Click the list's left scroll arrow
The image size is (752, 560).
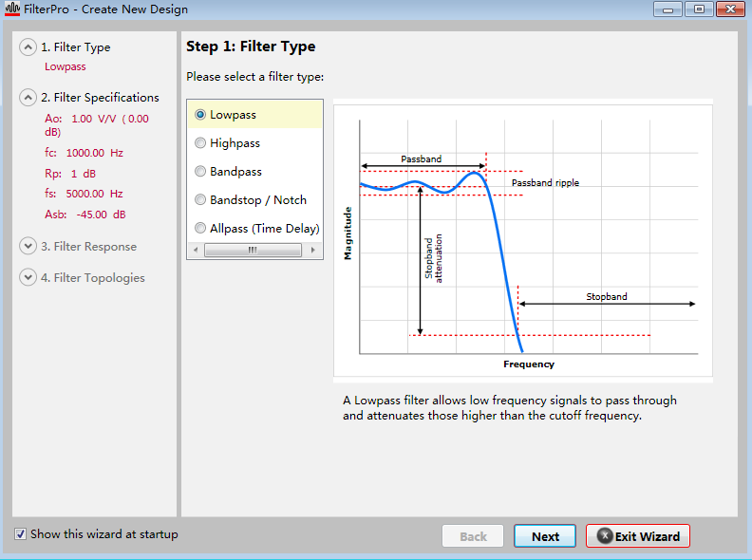pyautogui.click(x=196, y=250)
